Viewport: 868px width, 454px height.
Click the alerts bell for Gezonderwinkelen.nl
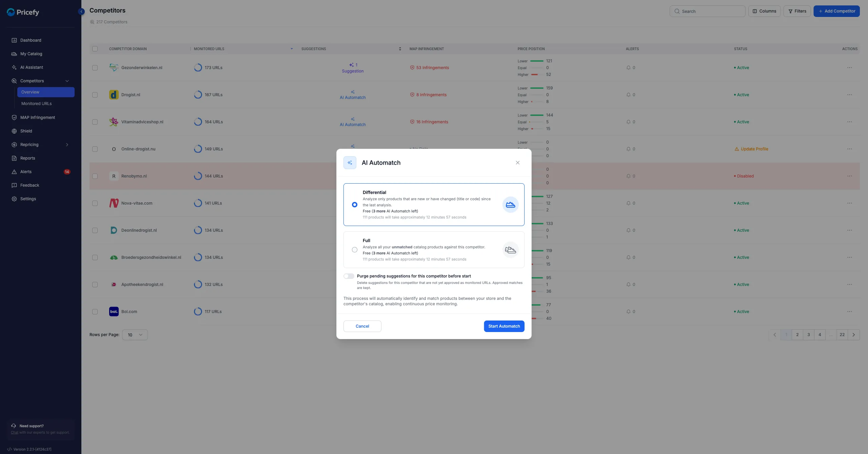628,68
